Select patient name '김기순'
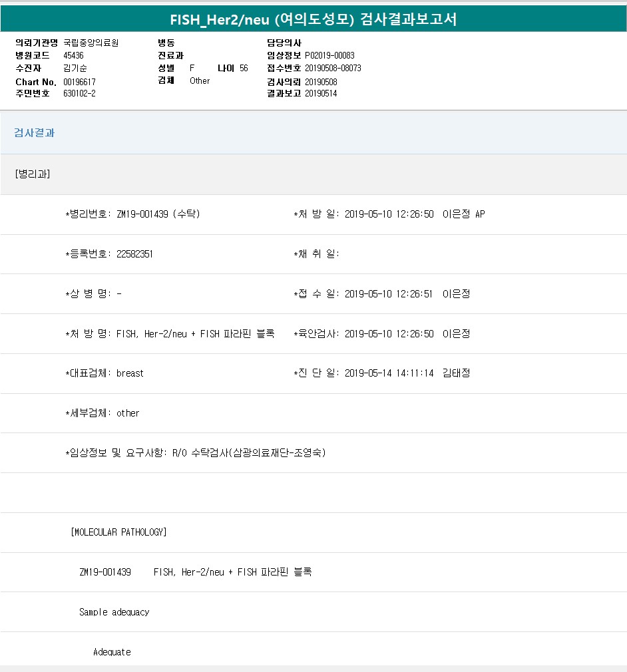The width and height of the screenshot is (627, 672). coord(75,68)
